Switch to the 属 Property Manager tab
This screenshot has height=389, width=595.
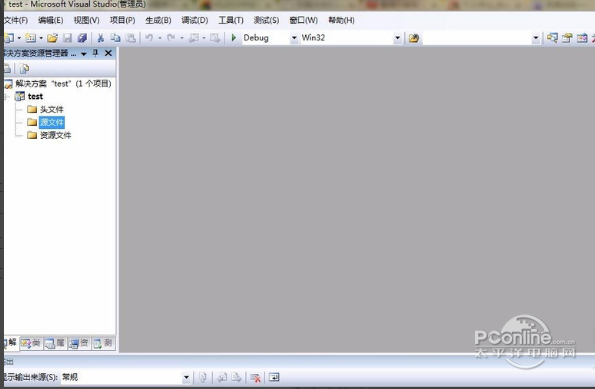tap(55, 344)
